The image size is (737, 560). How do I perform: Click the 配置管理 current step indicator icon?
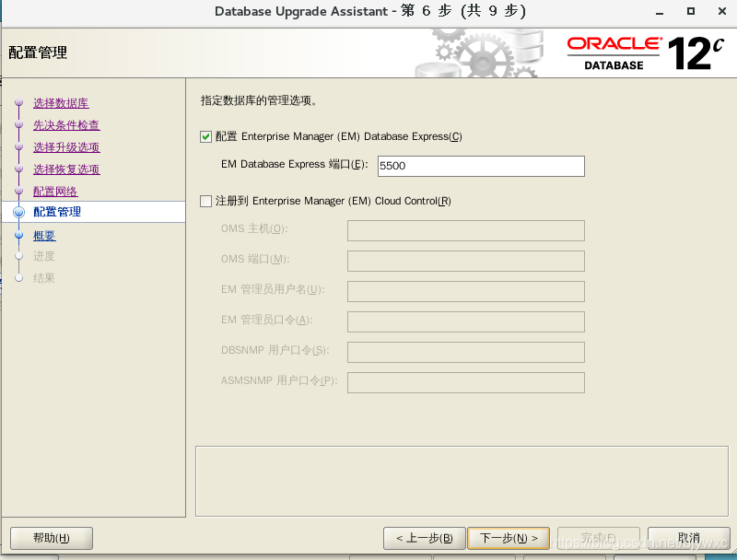18,213
